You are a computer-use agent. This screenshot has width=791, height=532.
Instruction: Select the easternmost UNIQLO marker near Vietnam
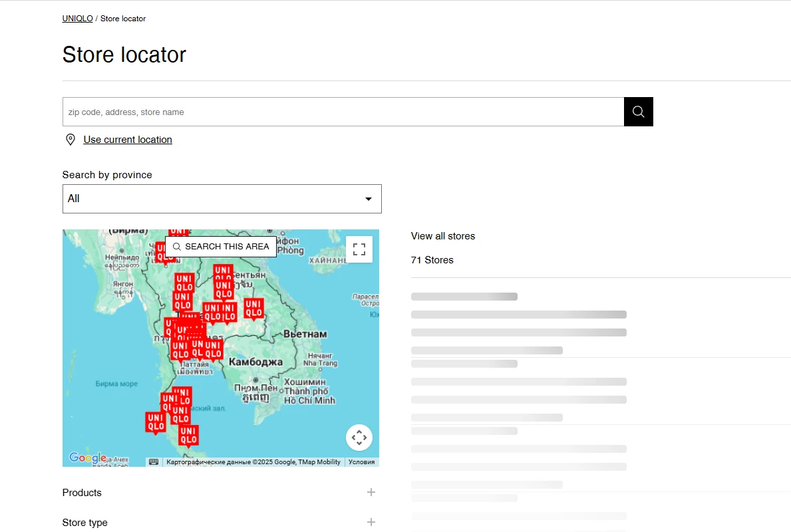pyautogui.click(x=253, y=308)
